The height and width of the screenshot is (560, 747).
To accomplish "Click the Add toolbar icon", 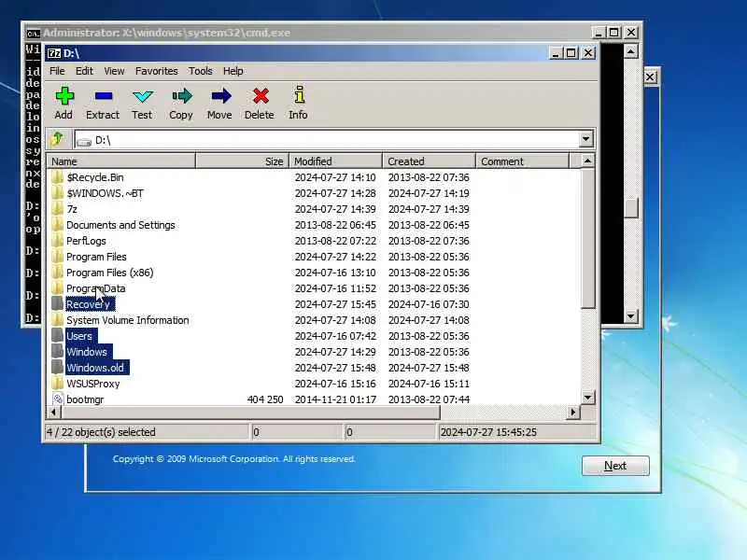I will coord(64,96).
